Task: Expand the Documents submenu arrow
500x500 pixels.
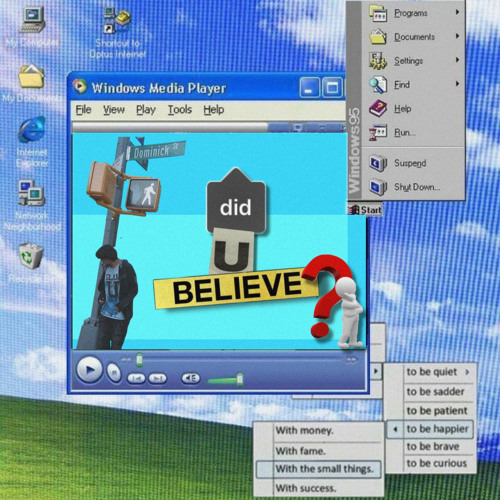Action: [458, 36]
